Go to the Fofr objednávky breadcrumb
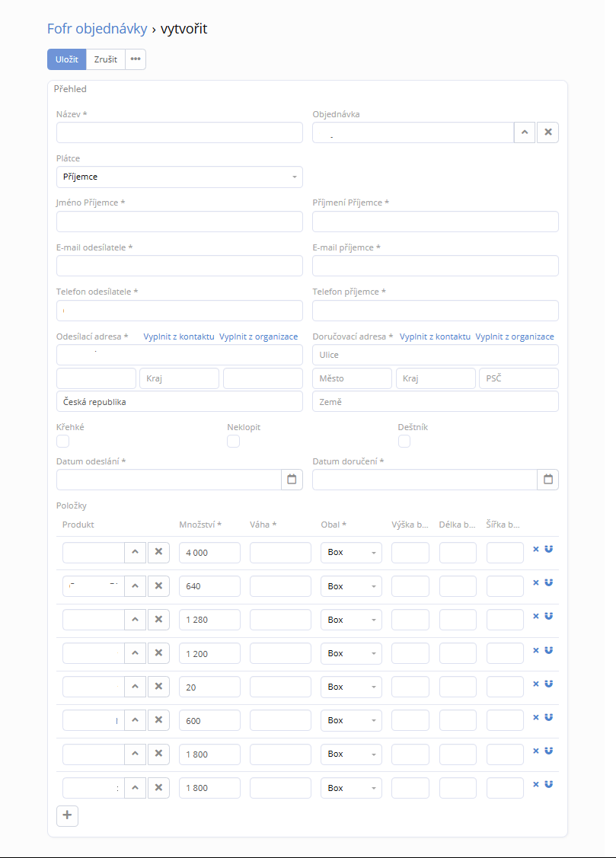This screenshot has height=858, width=616. (97, 29)
